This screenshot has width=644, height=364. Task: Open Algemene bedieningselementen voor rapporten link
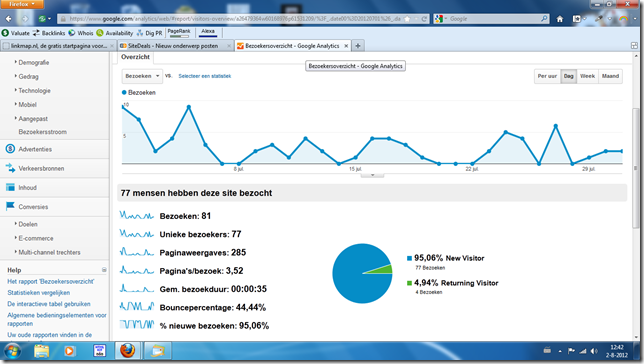click(57, 319)
